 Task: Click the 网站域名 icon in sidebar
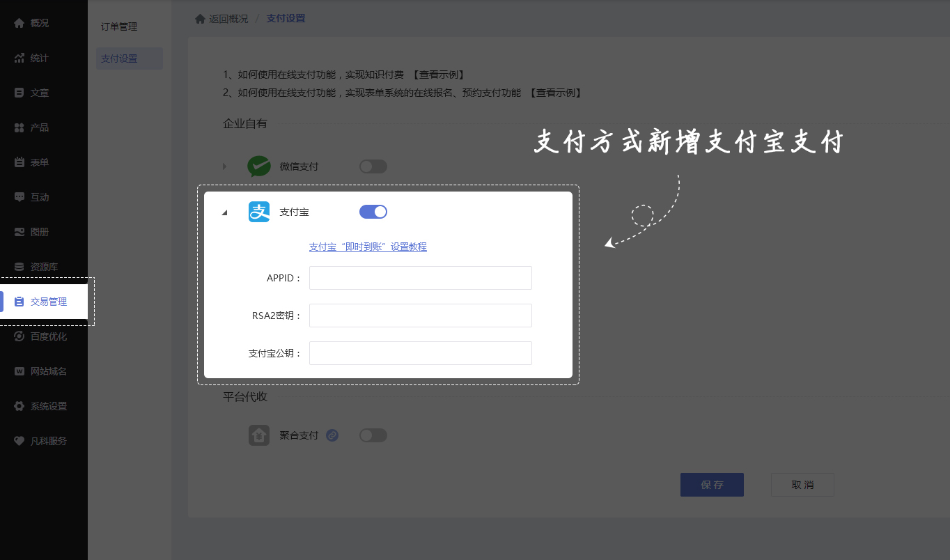click(20, 371)
